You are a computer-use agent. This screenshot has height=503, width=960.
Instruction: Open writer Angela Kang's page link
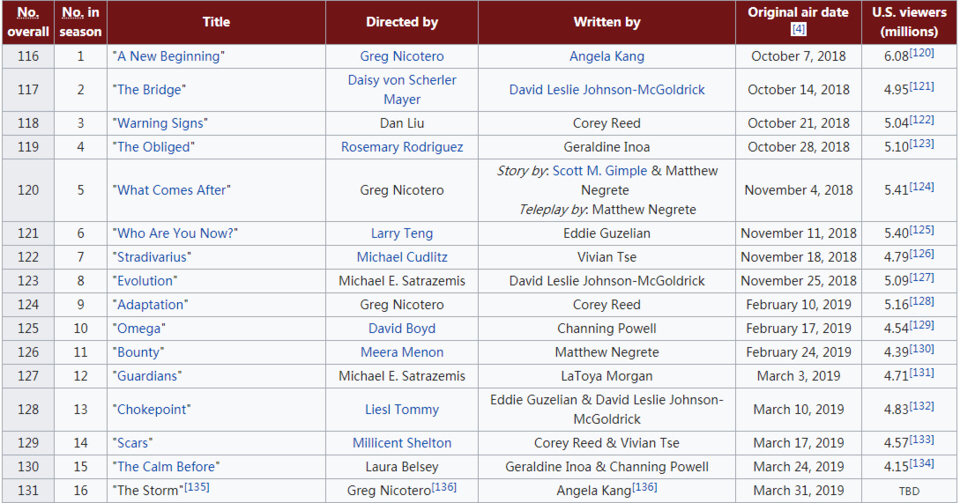click(606, 56)
